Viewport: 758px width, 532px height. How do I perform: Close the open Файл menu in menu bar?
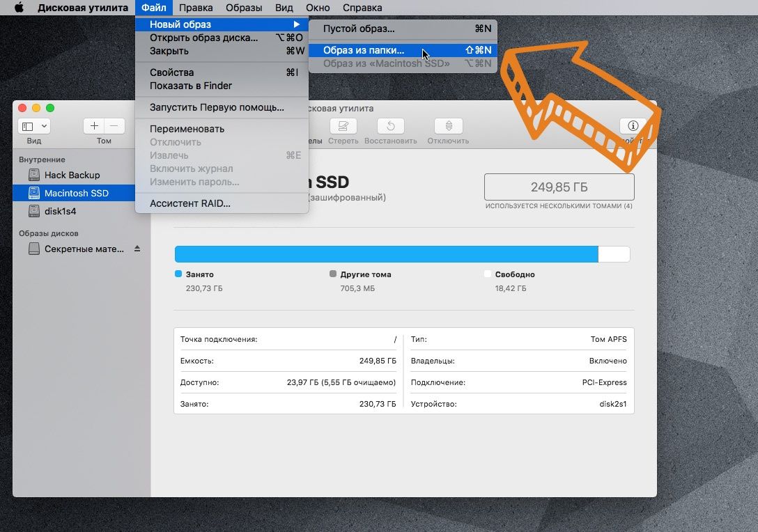pos(154,8)
